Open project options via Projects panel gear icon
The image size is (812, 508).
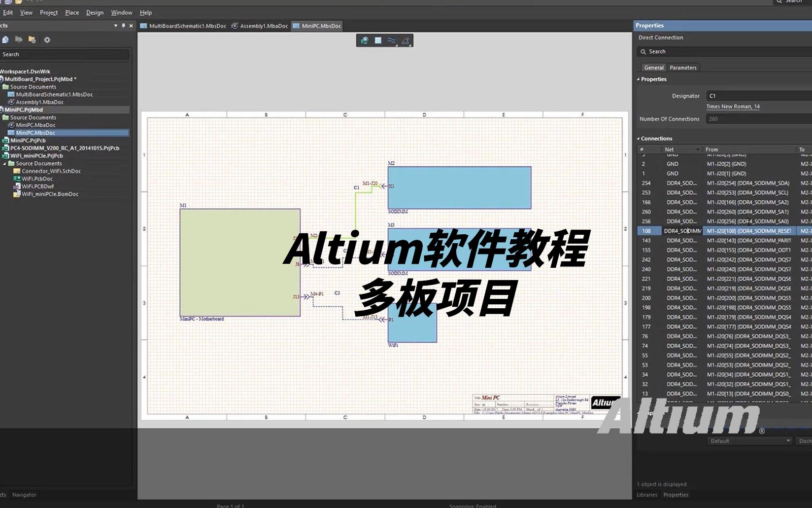47,40
